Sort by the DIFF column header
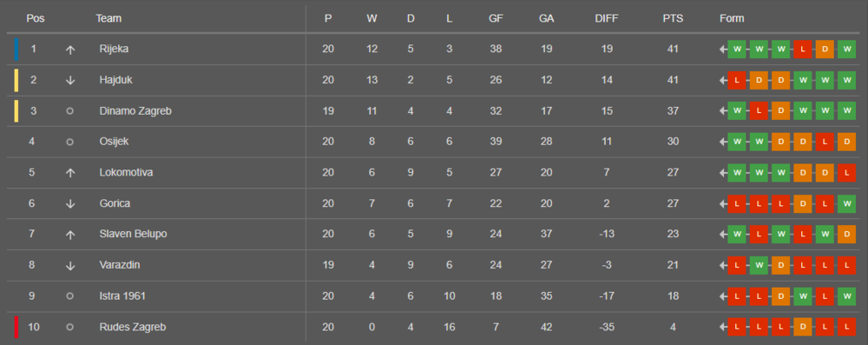The image size is (868, 345). (x=607, y=18)
